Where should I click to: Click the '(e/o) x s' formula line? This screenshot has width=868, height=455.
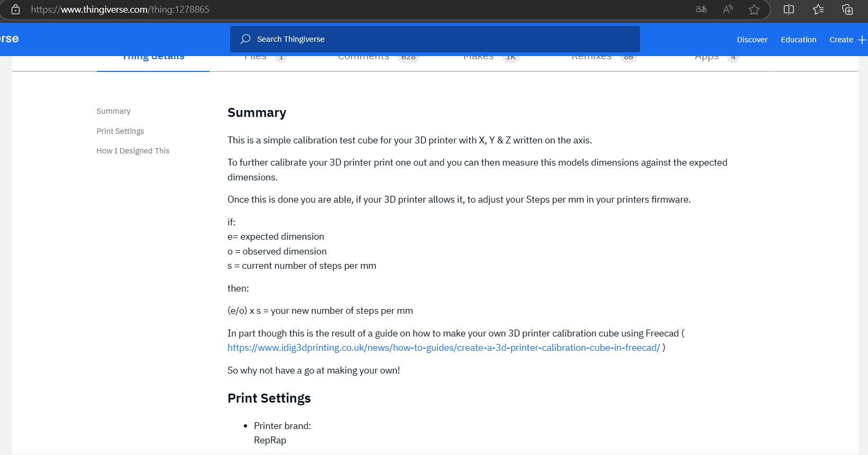(x=320, y=311)
